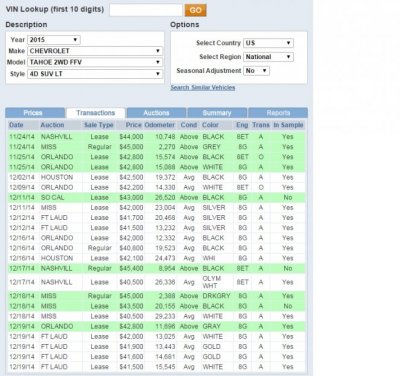Image resolution: width=400 pixels, height=376 pixels.
Task: Click the Eng column header
Action: [x=242, y=125]
